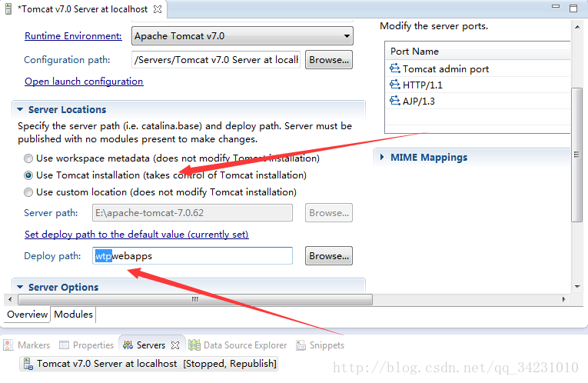
Task: Close the Servers view tab
Action: point(175,345)
